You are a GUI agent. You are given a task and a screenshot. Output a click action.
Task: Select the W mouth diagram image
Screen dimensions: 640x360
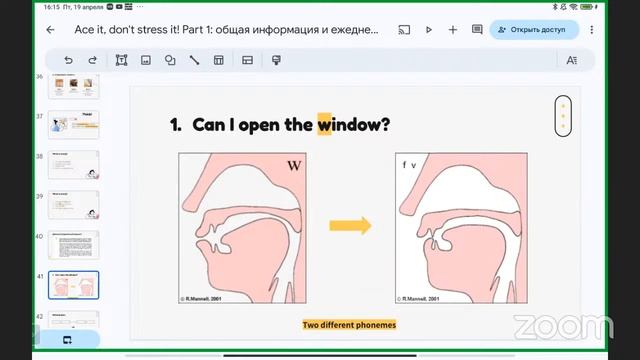point(242,228)
